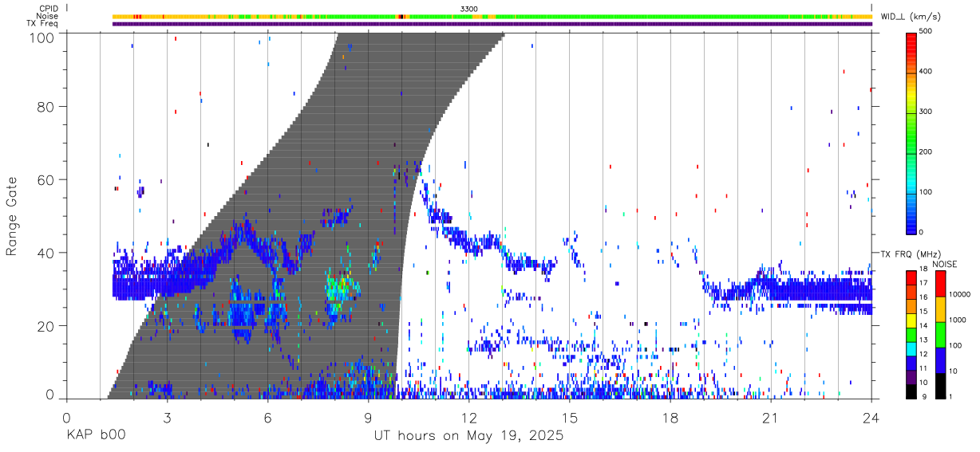Click the 24 hour tick label
Screen dimensions: 980x452
click(x=871, y=418)
